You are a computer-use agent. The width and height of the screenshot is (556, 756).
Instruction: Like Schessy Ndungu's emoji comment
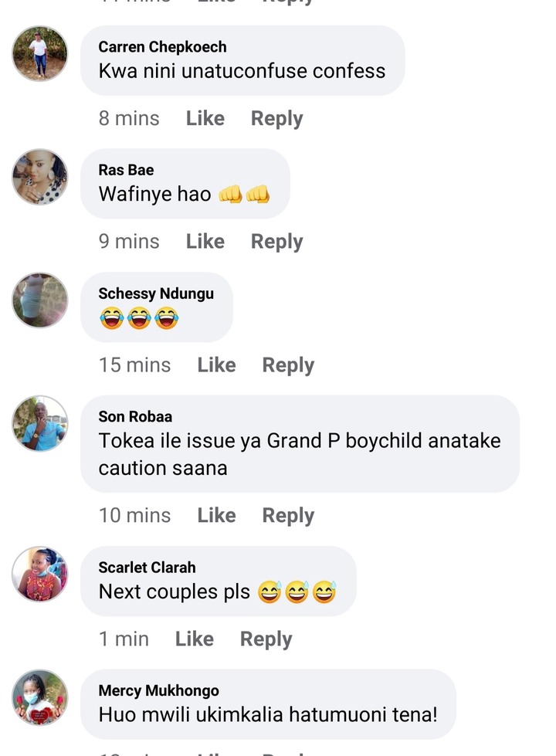click(x=216, y=364)
